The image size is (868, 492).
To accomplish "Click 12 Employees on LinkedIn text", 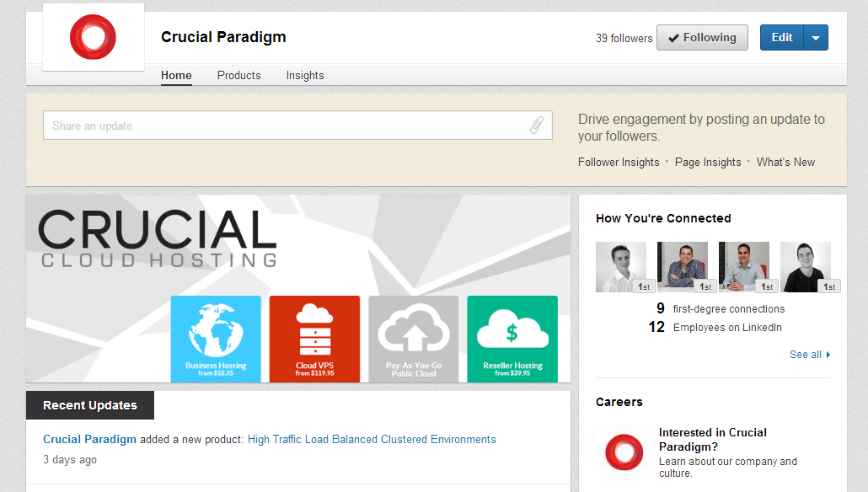I will (x=715, y=327).
